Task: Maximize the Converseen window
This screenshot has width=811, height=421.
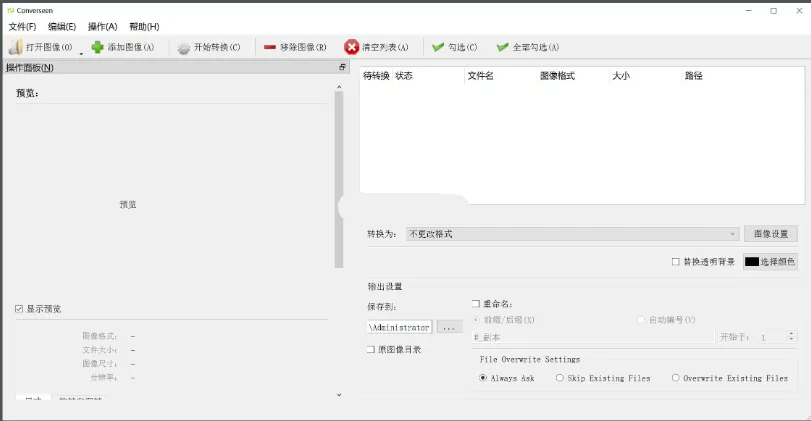Action: click(774, 10)
